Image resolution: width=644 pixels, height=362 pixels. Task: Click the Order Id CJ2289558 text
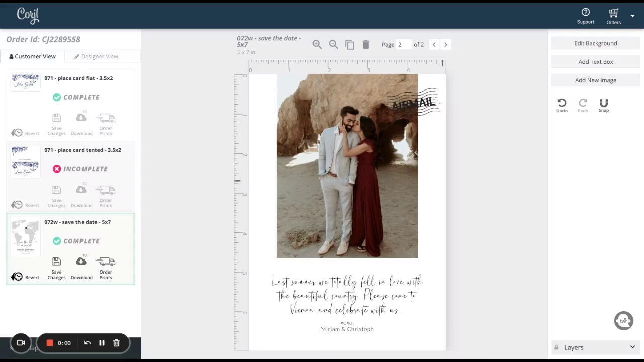[x=43, y=39]
